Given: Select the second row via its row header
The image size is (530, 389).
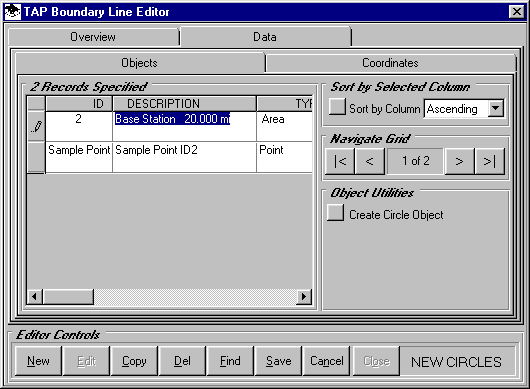Looking at the screenshot, I should pyautogui.click(x=36, y=157).
